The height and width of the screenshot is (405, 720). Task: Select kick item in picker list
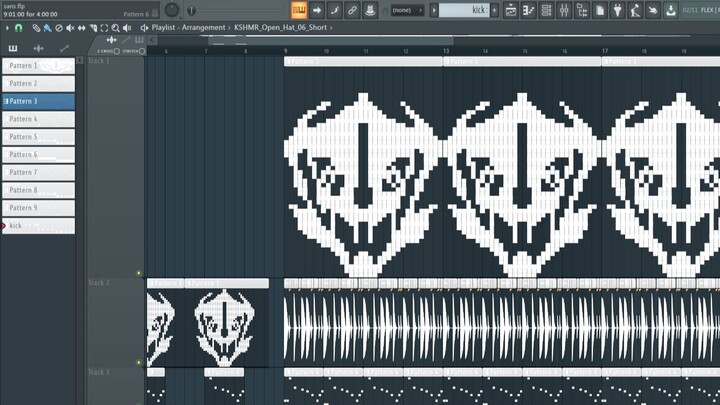[39, 226]
